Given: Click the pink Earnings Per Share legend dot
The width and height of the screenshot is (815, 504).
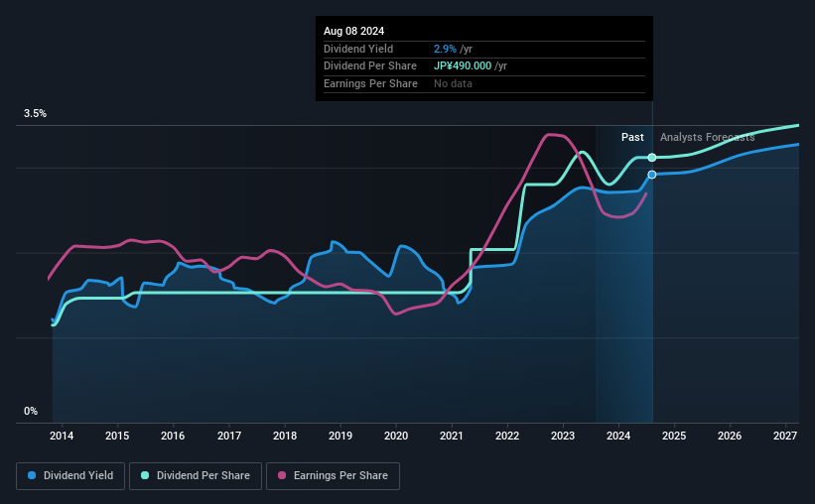Looking at the screenshot, I should click(x=282, y=475).
